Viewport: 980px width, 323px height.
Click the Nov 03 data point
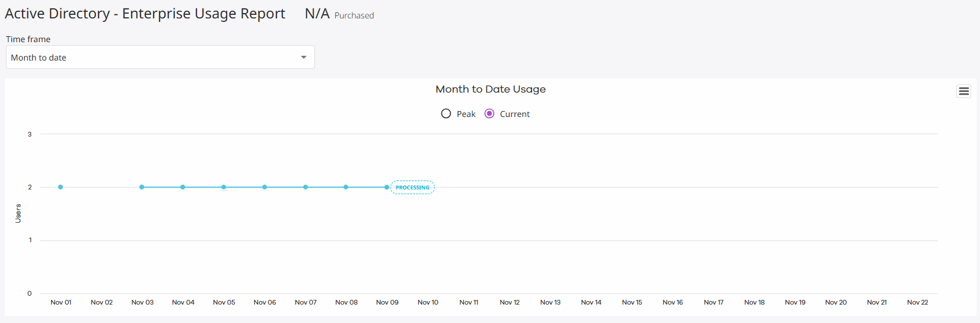(142, 187)
